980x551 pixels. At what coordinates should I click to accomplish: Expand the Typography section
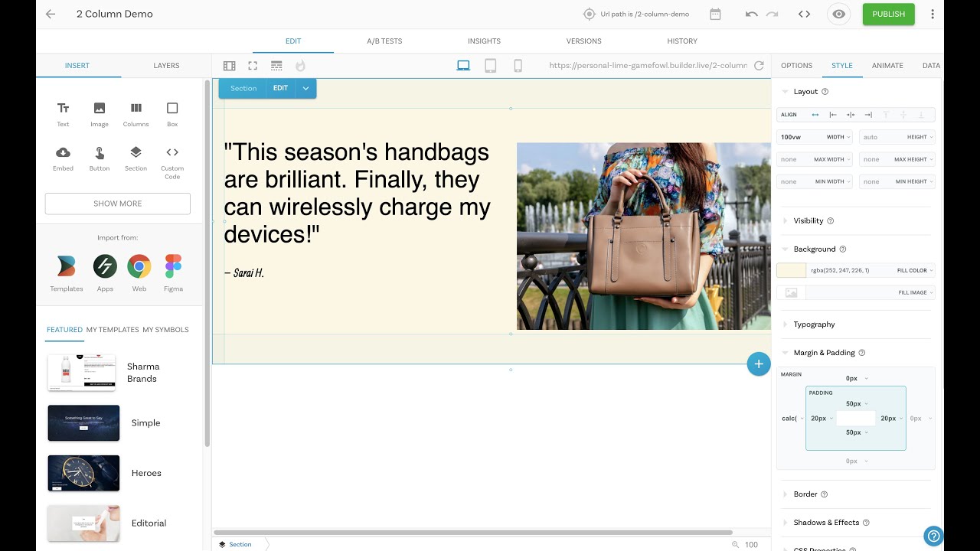[785, 324]
